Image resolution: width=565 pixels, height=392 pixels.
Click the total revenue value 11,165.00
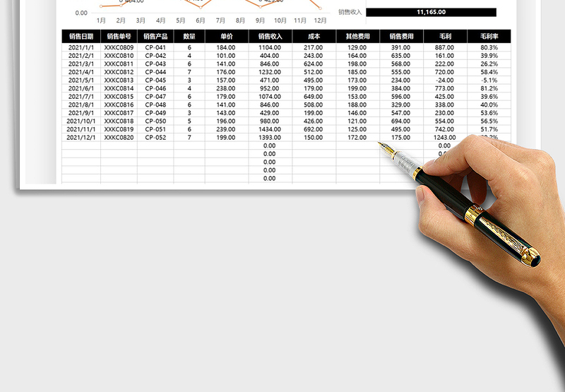coord(430,12)
